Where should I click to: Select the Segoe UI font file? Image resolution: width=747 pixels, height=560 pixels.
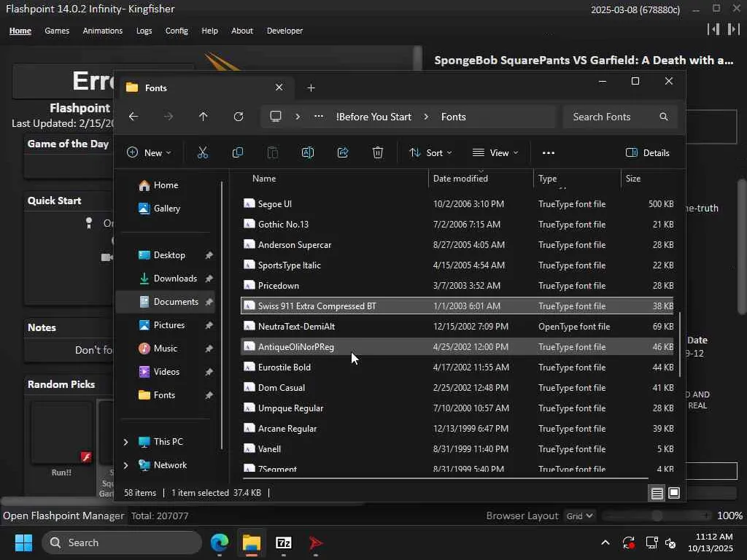[457, 204]
